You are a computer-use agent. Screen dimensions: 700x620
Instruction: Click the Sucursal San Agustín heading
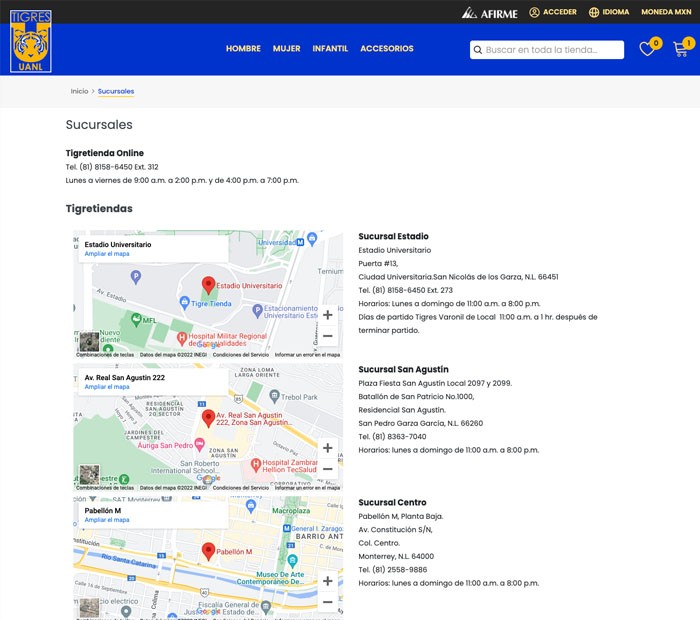coord(403,369)
